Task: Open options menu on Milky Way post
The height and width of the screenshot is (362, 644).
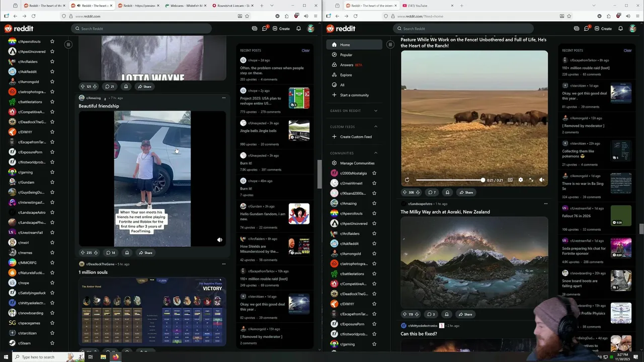Action: (545, 204)
